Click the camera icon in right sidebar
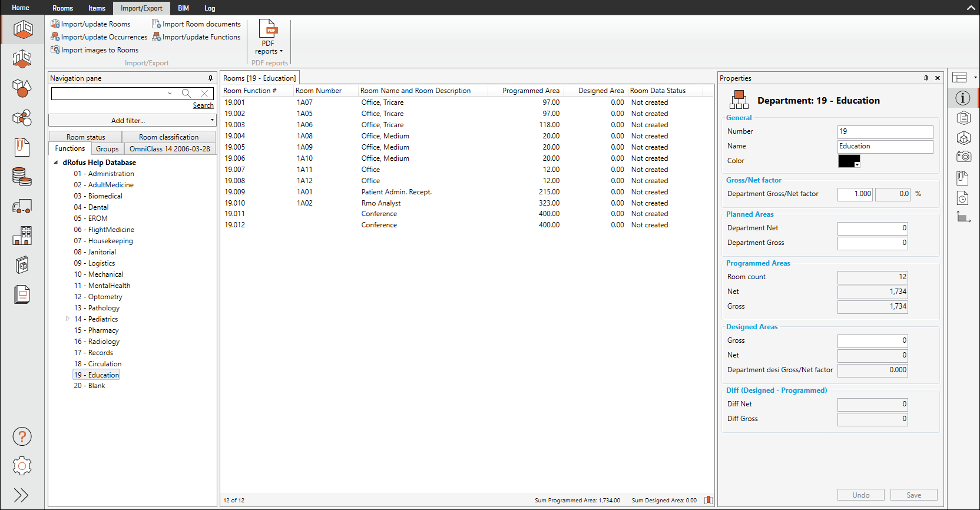 tap(964, 157)
